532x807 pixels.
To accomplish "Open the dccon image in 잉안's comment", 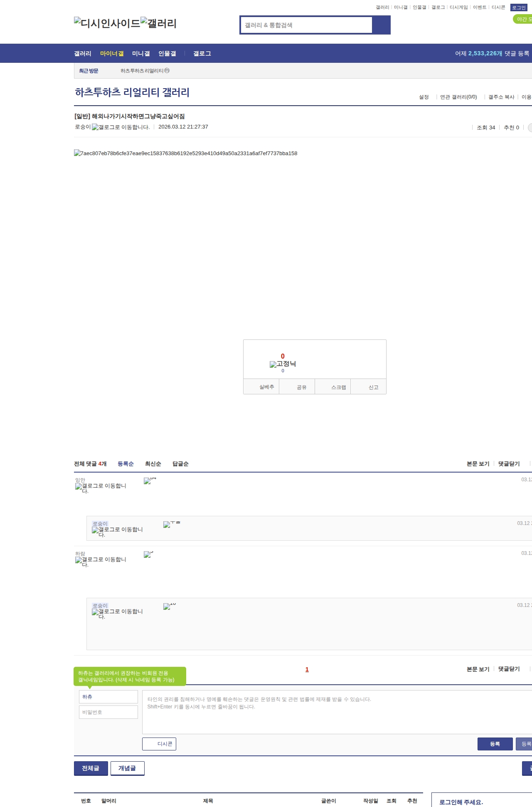I will pyautogui.click(x=150, y=481).
